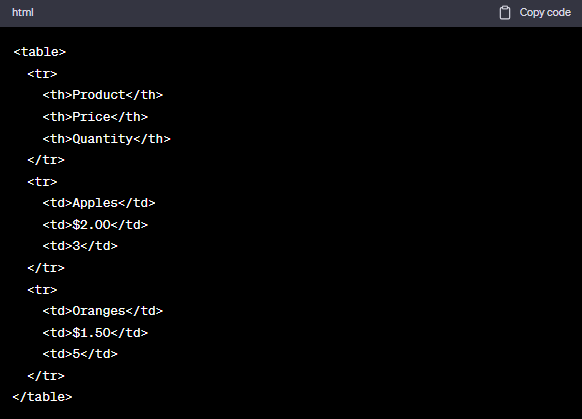Screen dimensions: 582x419
Task: Click the first closing tr tag
Action: coord(46,160)
